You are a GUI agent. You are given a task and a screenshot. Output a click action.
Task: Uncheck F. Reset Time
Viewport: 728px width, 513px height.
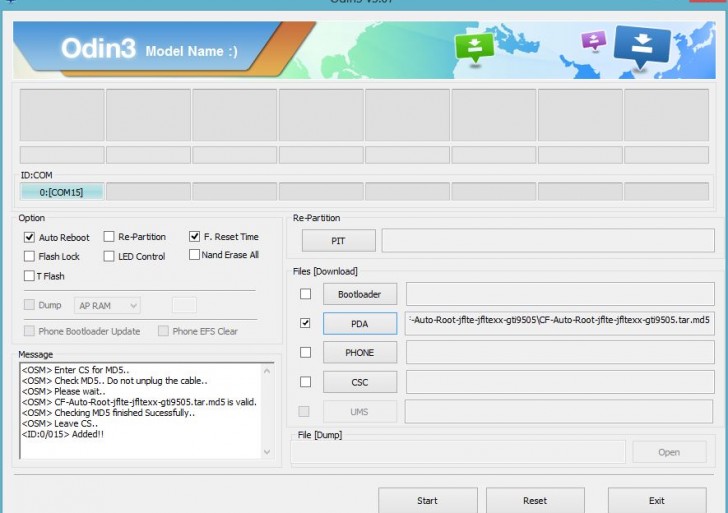click(x=195, y=237)
